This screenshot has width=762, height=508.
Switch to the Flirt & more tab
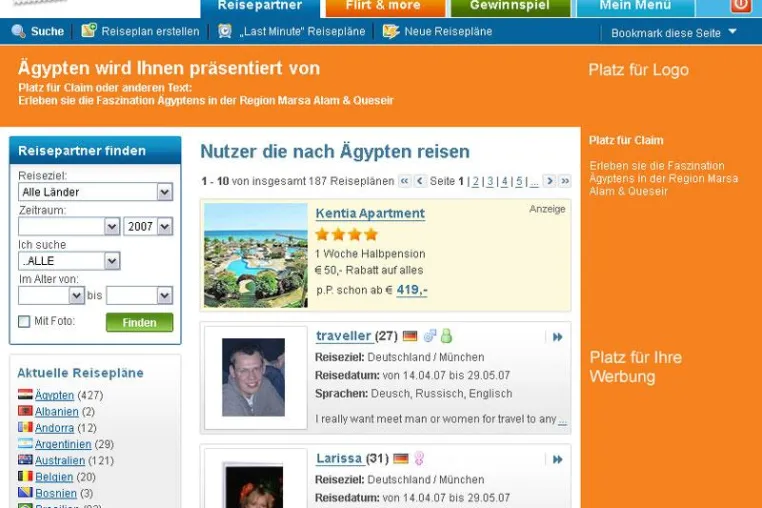click(383, 7)
